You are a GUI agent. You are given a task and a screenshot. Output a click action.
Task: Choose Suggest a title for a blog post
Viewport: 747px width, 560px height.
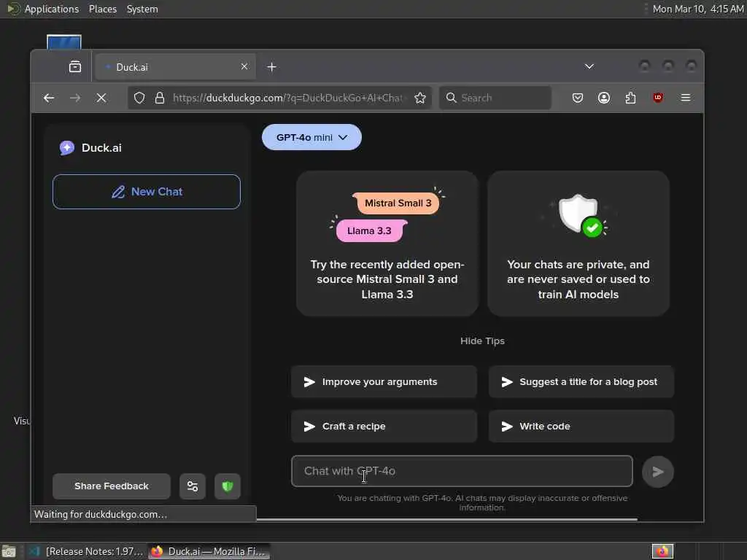coord(581,382)
